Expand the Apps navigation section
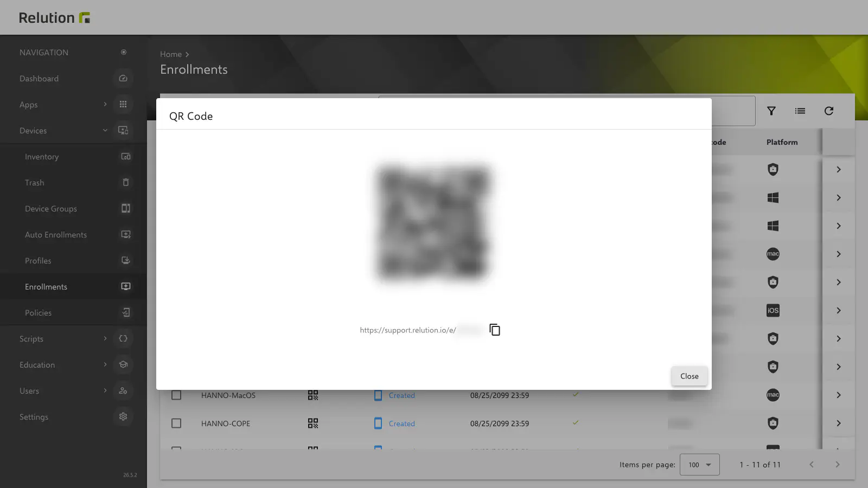The image size is (868, 488). (105, 105)
